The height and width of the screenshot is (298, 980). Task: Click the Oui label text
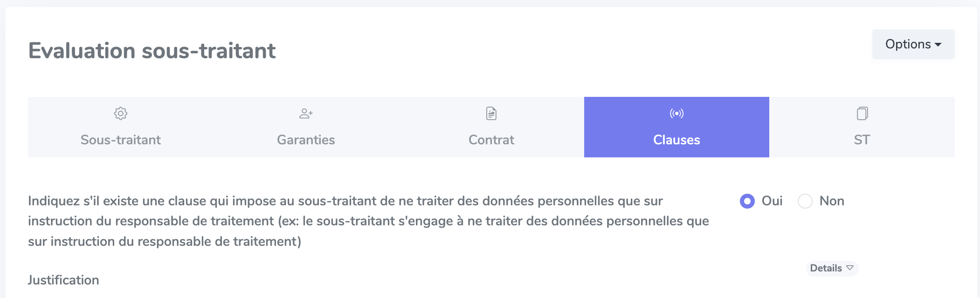coord(772,201)
